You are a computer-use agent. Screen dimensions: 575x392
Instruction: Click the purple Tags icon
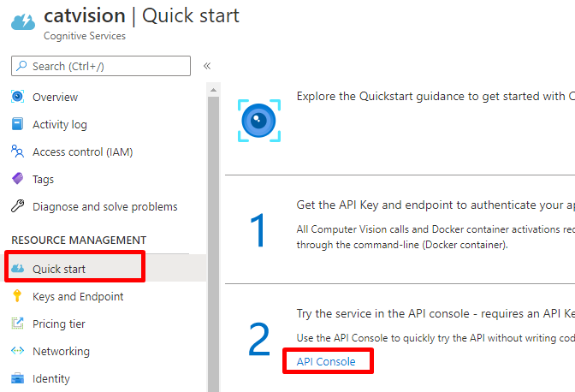click(x=17, y=179)
